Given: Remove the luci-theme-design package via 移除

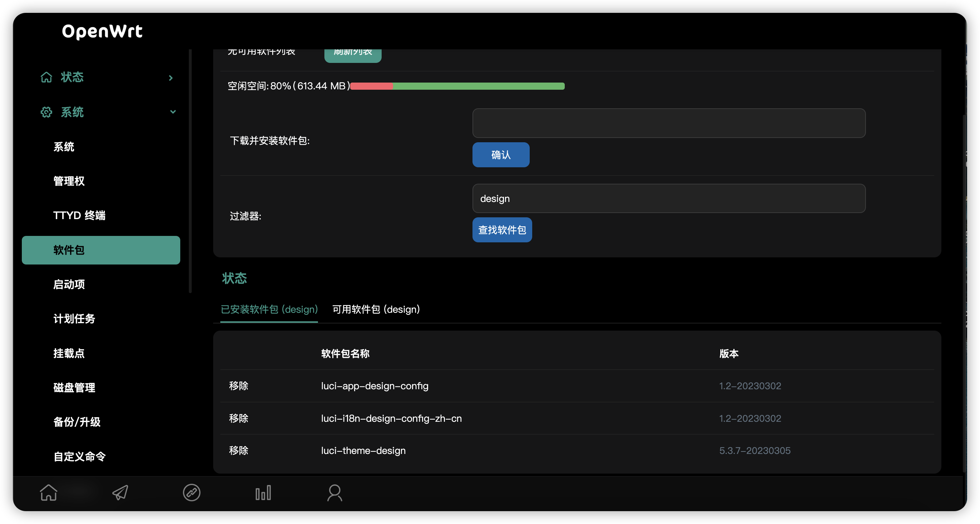Looking at the screenshot, I should coord(239,451).
